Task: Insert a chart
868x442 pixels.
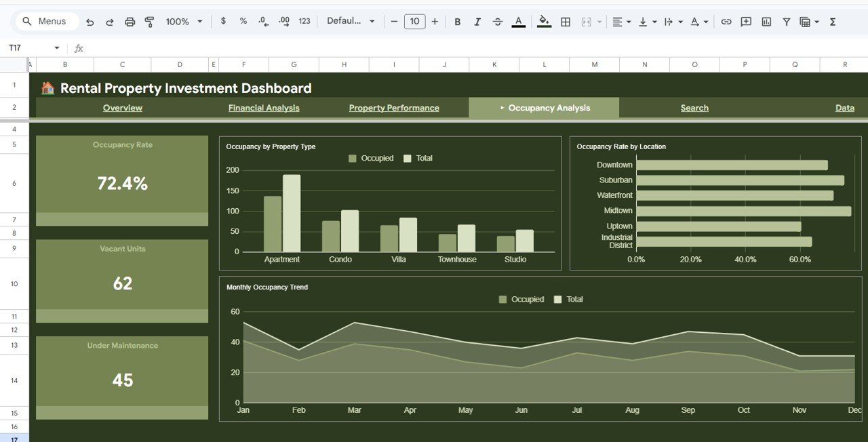Action: (766, 21)
